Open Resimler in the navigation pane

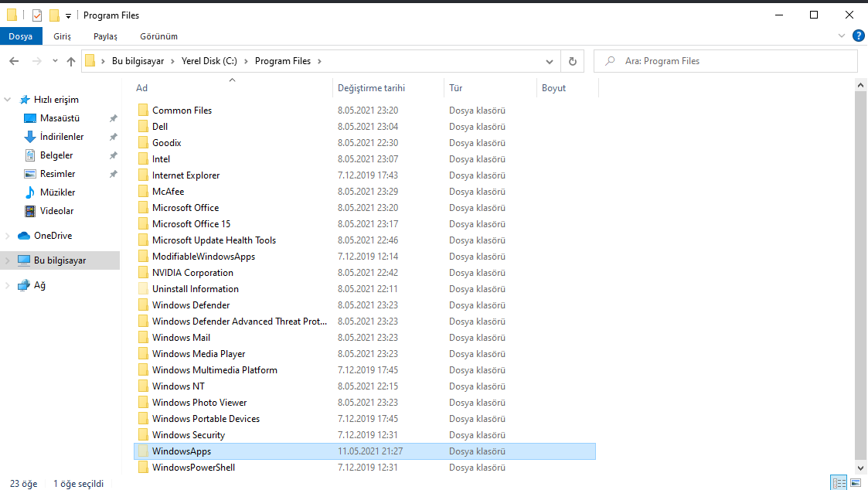(x=57, y=174)
